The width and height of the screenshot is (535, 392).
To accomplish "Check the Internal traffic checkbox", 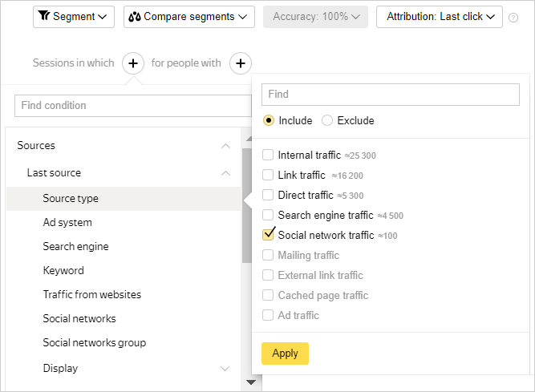I will 268,155.
